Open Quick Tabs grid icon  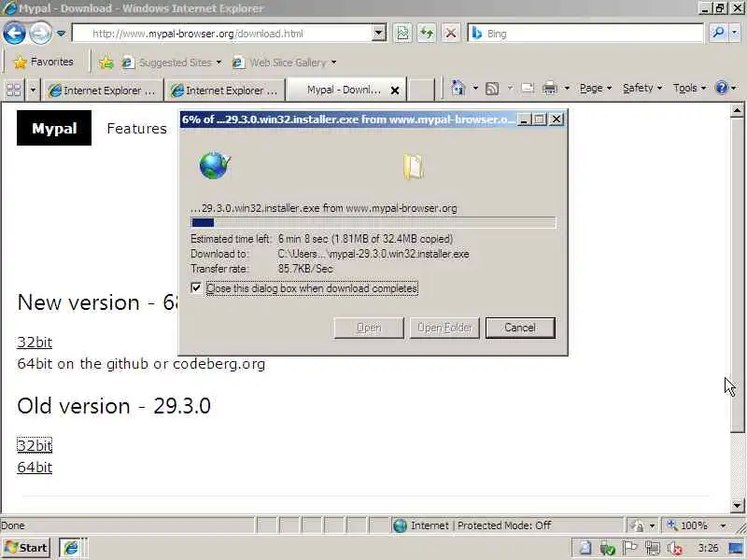(13, 90)
